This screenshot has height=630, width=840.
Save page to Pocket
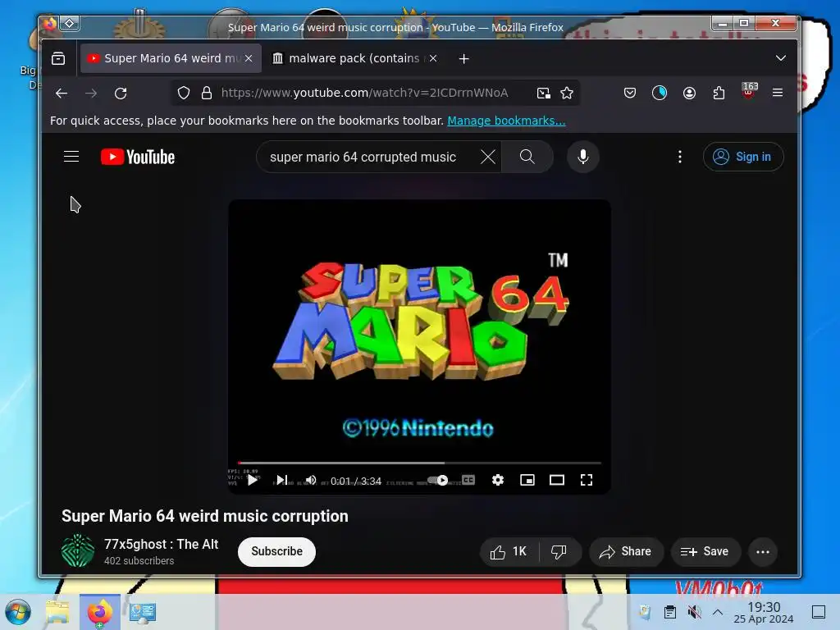tap(630, 94)
